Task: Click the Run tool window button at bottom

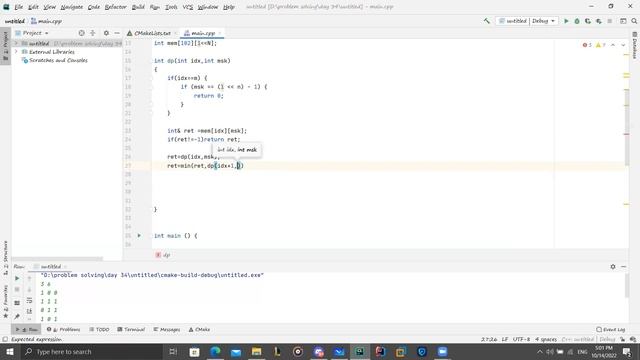Action: tap(27, 329)
